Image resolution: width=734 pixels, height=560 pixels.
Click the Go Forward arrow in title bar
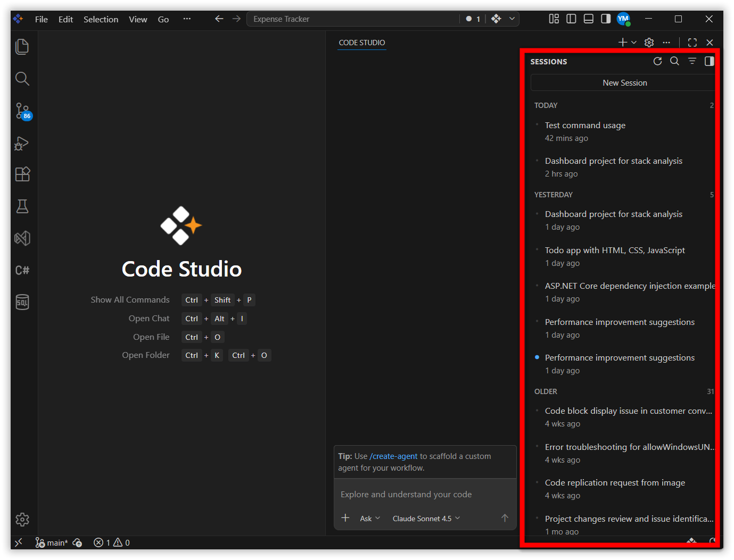236,19
